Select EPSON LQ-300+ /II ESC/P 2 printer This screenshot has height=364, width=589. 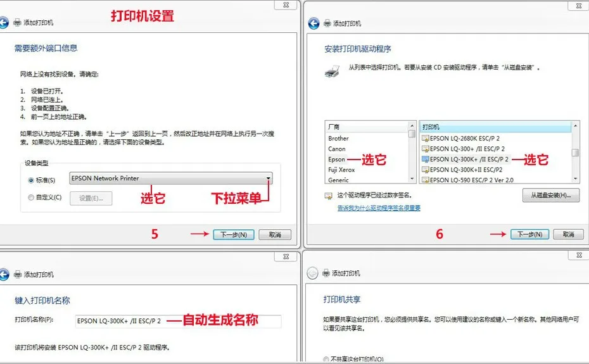(x=467, y=149)
